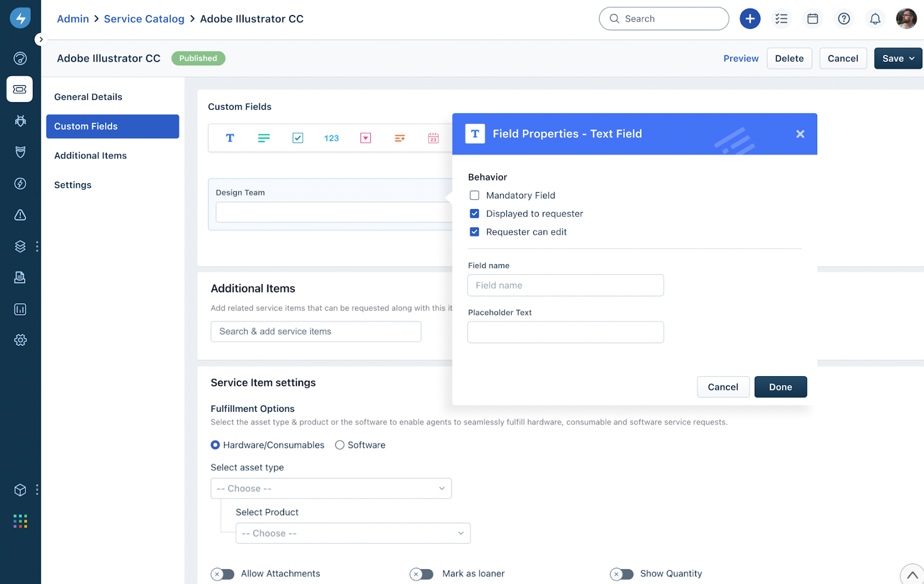Open the Admin gear icon in sidebar
The height and width of the screenshot is (584, 924).
point(20,340)
